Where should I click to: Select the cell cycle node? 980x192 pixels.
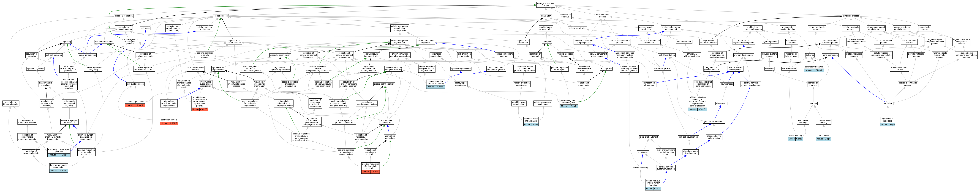pyautogui.click(x=145, y=28)
